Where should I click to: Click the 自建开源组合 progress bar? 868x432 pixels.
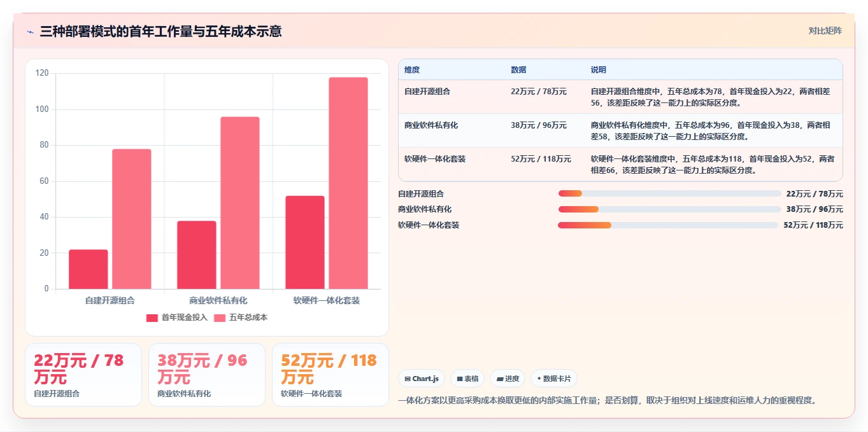click(669, 193)
